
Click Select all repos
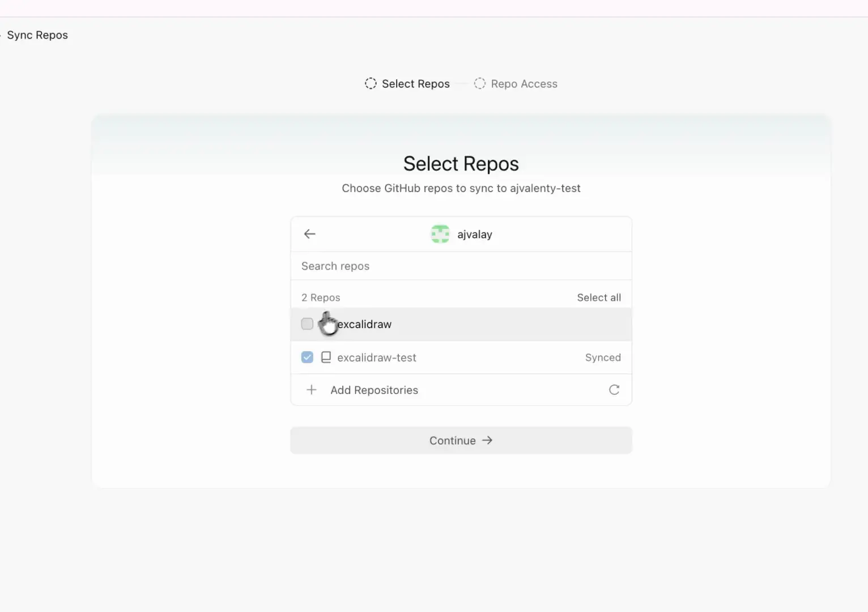tap(599, 297)
